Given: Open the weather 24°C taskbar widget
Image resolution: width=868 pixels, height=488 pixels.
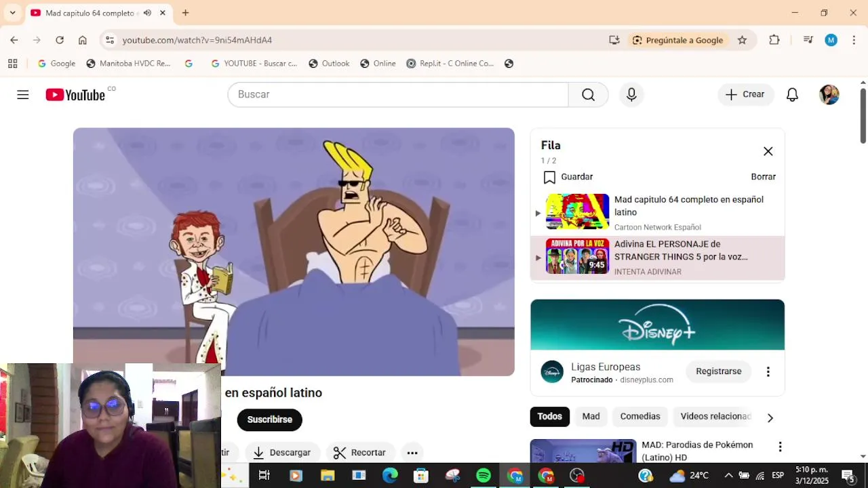Looking at the screenshot, I should point(688,476).
